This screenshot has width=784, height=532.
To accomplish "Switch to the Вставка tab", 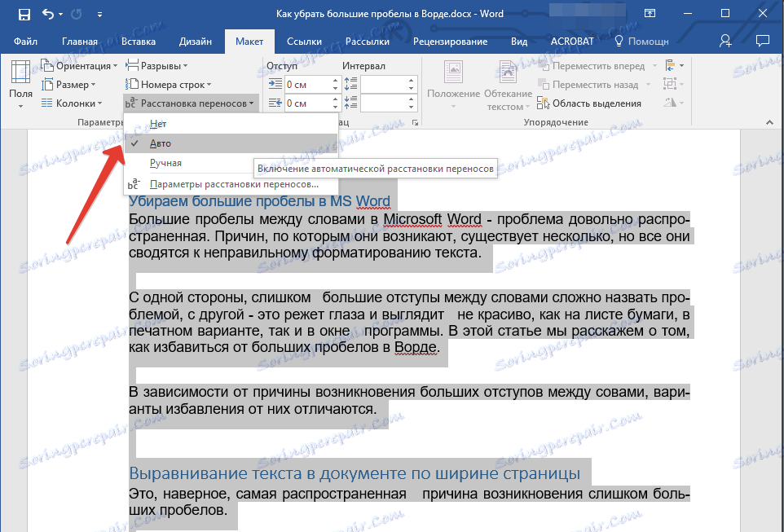I will (138, 42).
